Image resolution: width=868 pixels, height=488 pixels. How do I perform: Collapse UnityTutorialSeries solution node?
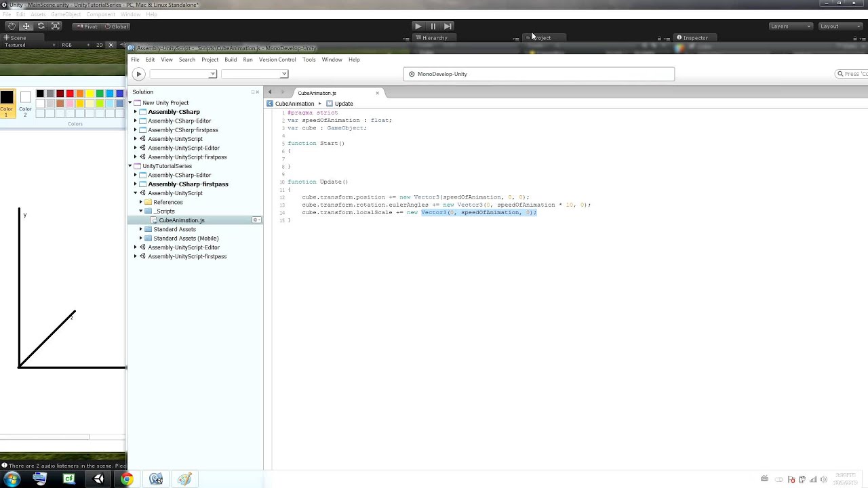130,166
